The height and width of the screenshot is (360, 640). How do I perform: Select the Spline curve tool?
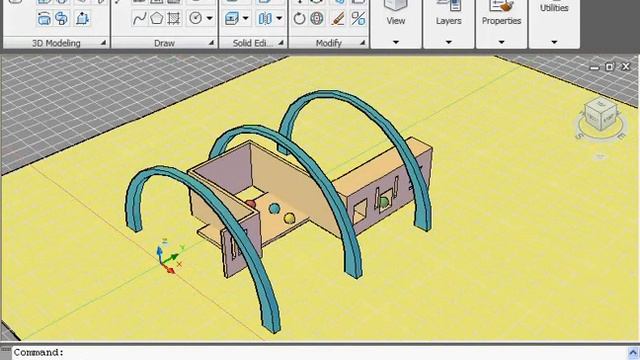[x=140, y=18]
